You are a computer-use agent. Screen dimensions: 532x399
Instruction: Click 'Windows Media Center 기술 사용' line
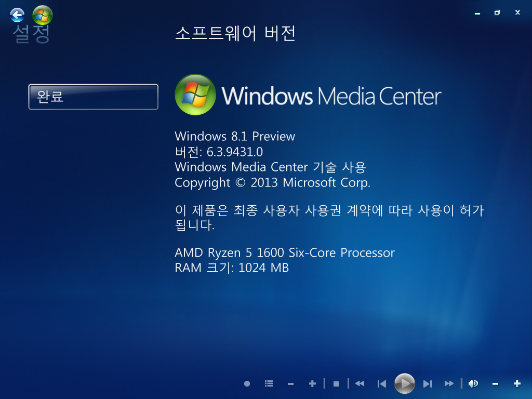click(x=270, y=167)
